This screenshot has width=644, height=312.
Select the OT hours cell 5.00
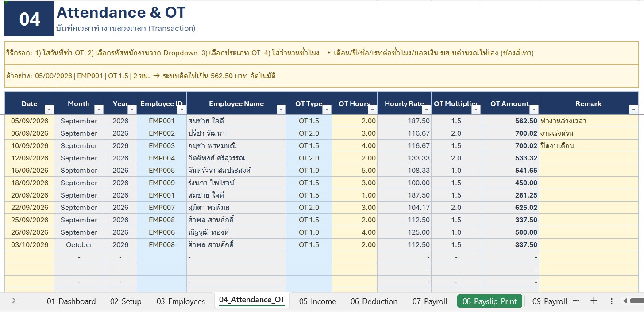point(355,171)
